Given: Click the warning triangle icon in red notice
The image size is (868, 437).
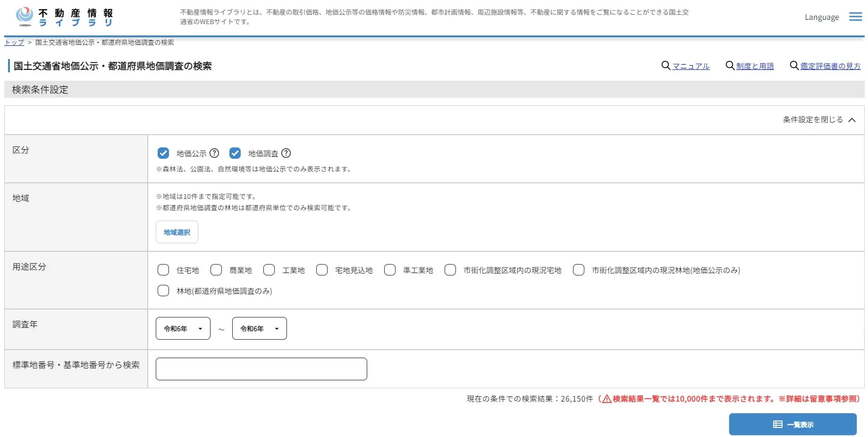Looking at the screenshot, I should click(607, 398).
